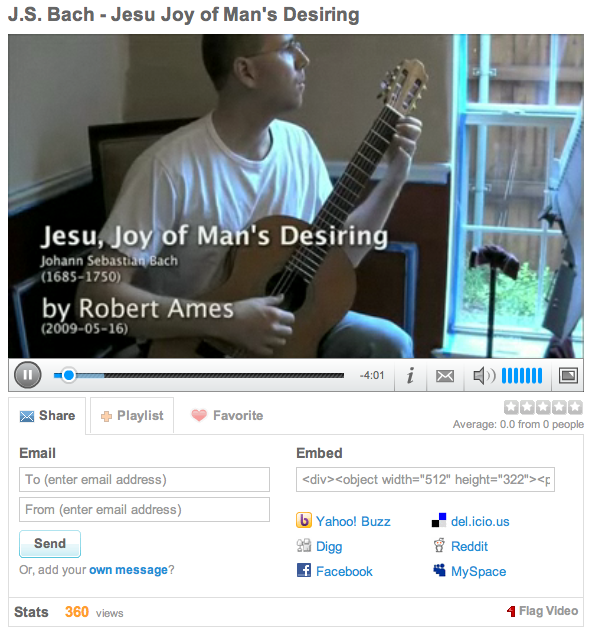Rate the video five stars
This screenshot has width=593, height=636.
point(575,407)
